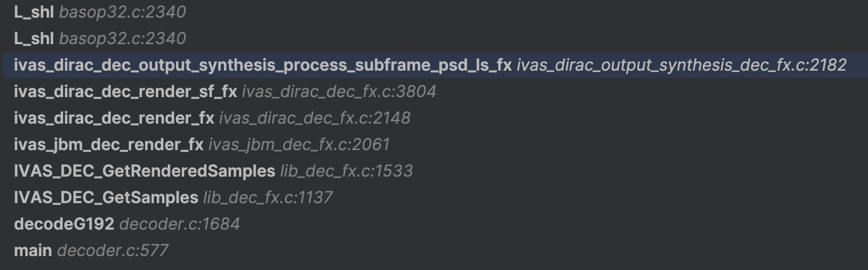Select the IVAS_DEC_GetSamples frame
This screenshot has width=868, height=270.
point(106,197)
